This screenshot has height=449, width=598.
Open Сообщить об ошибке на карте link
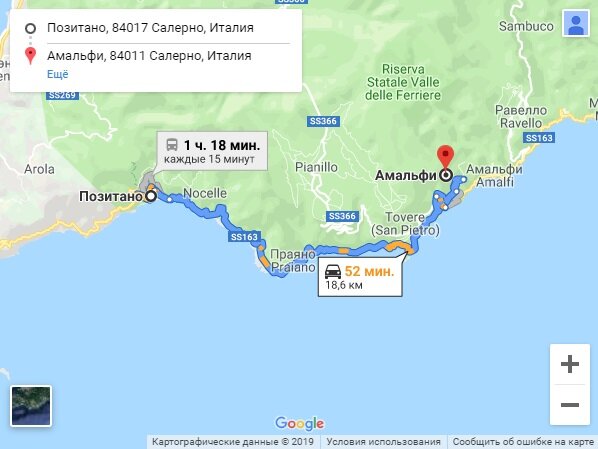point(523,442)
